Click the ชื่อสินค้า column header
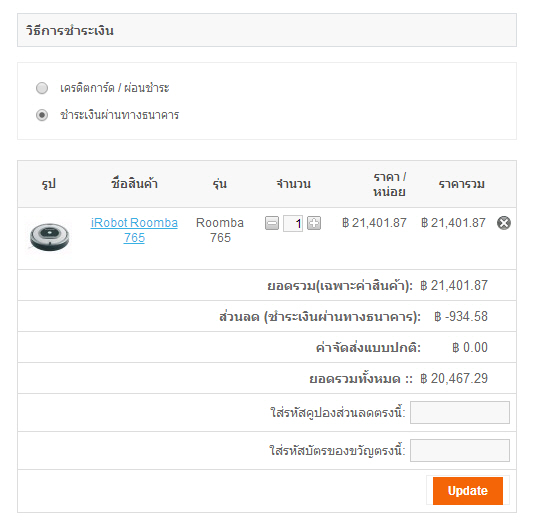This screenshot has width=533, height=526. (x=134, y=184)
